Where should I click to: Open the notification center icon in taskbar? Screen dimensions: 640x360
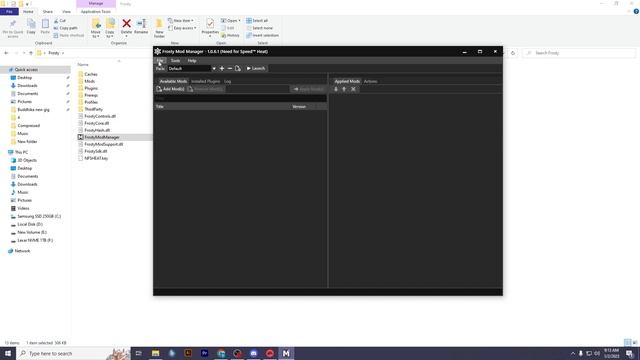(629, 353)
